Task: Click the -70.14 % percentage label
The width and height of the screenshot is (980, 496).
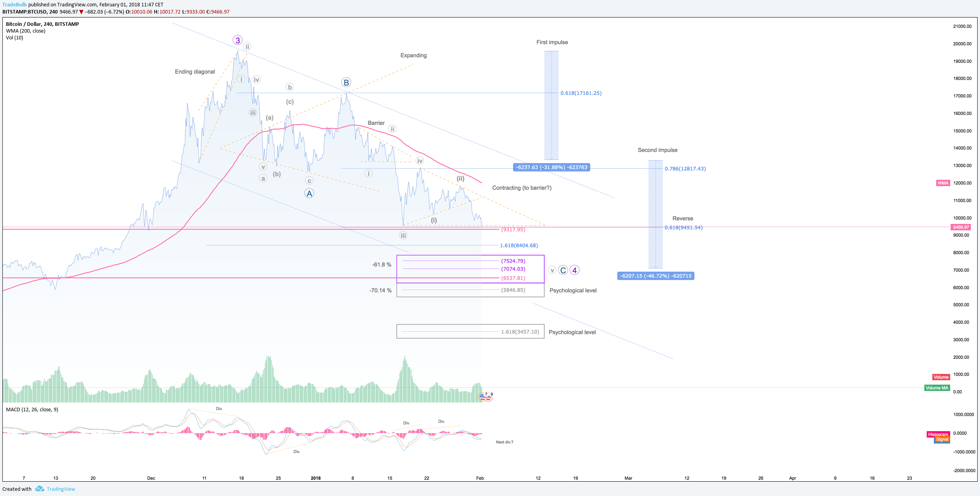Action: pyautogui.click(x=381, y=290)
